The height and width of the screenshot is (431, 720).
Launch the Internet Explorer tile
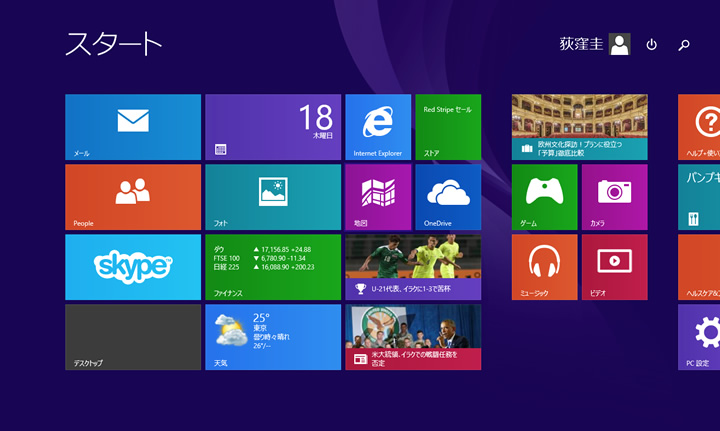[378, 127]
